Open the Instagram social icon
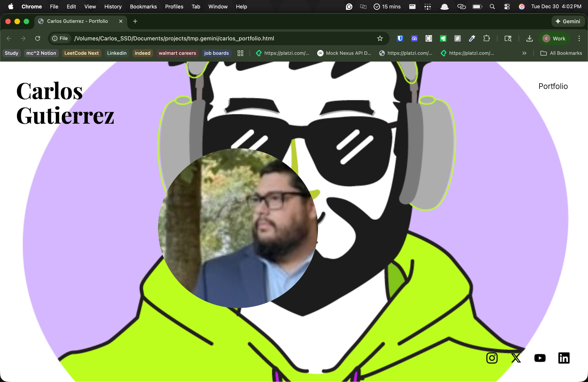This screenshot has height=382, width=588. 492,358
